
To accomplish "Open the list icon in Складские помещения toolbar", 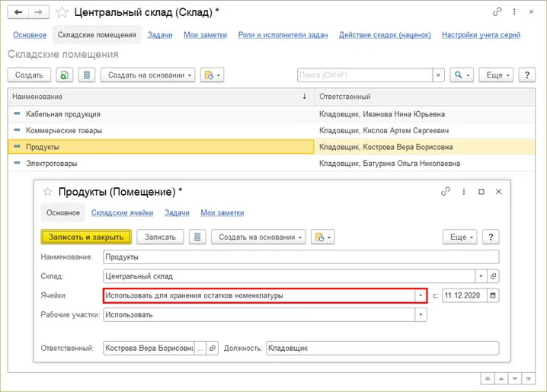I will [x=87, y=75].
